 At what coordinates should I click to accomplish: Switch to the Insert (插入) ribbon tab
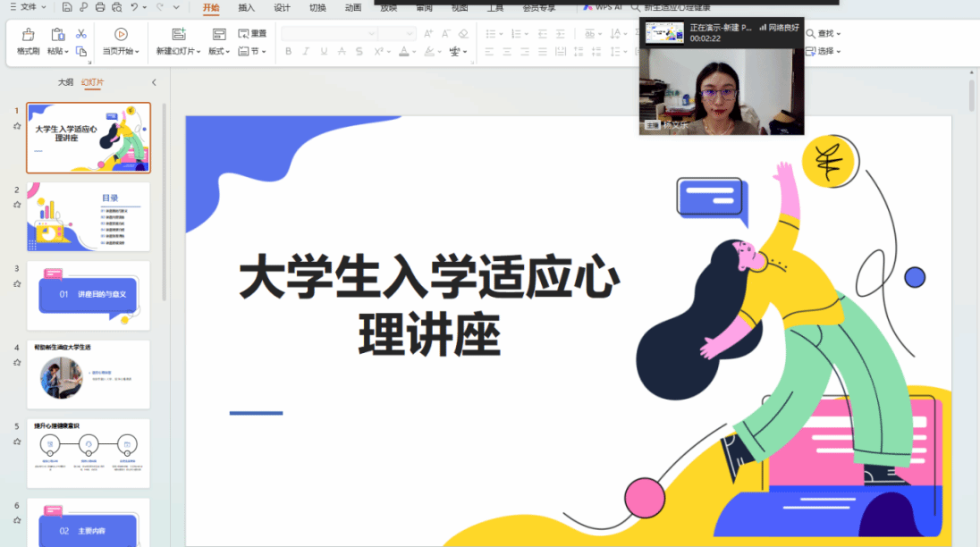click(x=246, y=8)
